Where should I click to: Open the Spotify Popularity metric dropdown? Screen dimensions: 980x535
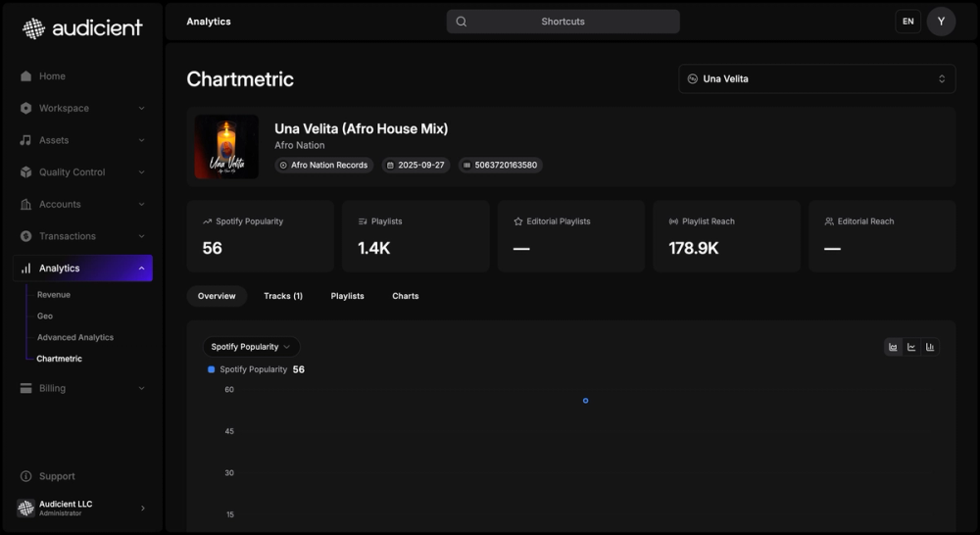click(251, 347)
